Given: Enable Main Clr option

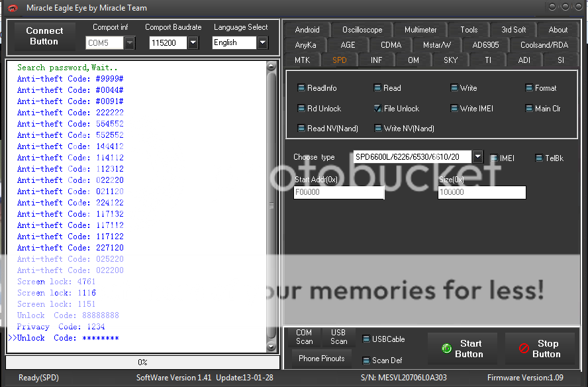Looking at the screenshot, I should 529,109.
